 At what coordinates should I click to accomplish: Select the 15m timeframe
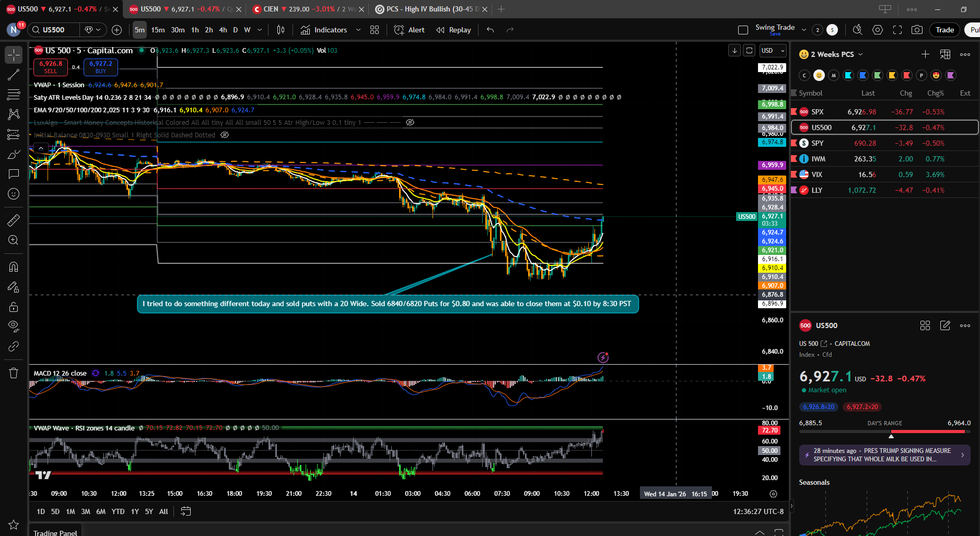pyautogui.click(x=158, y=30)
